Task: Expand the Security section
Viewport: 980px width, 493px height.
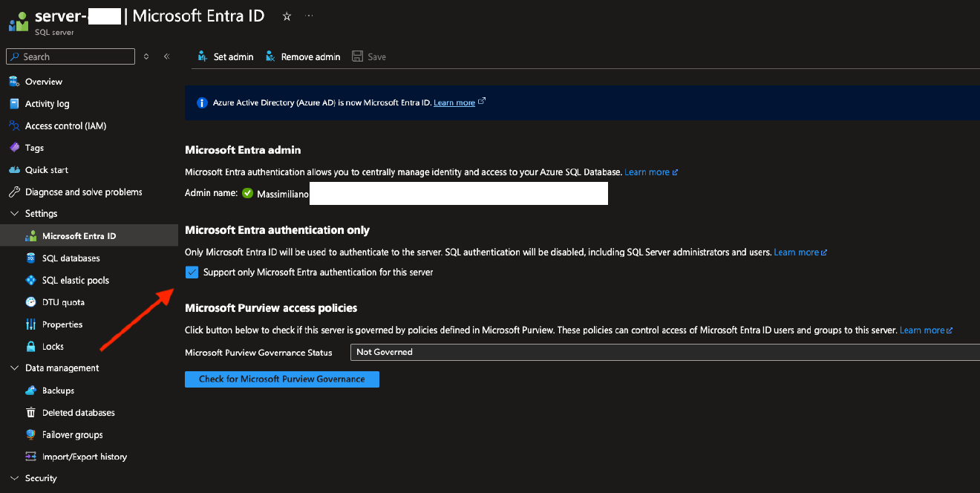Action: 14,477
